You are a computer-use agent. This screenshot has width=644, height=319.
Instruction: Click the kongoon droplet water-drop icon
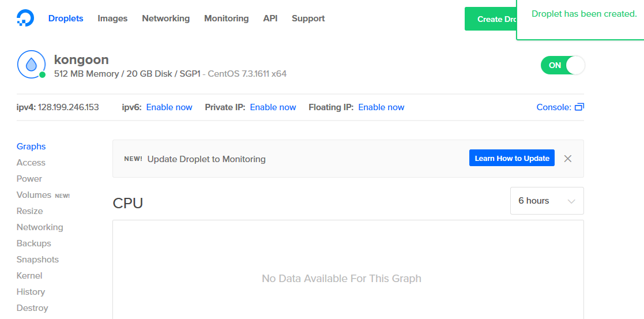(x=31, y=64)
